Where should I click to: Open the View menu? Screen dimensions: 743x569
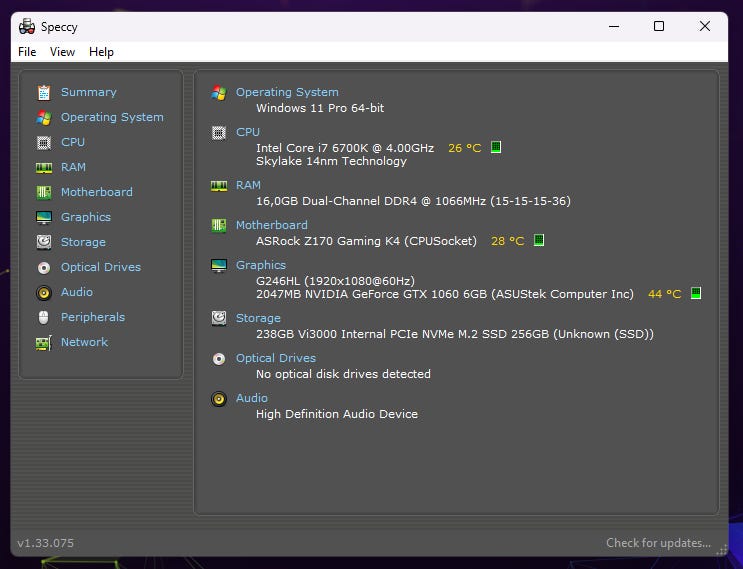click(x=62, y=52)
